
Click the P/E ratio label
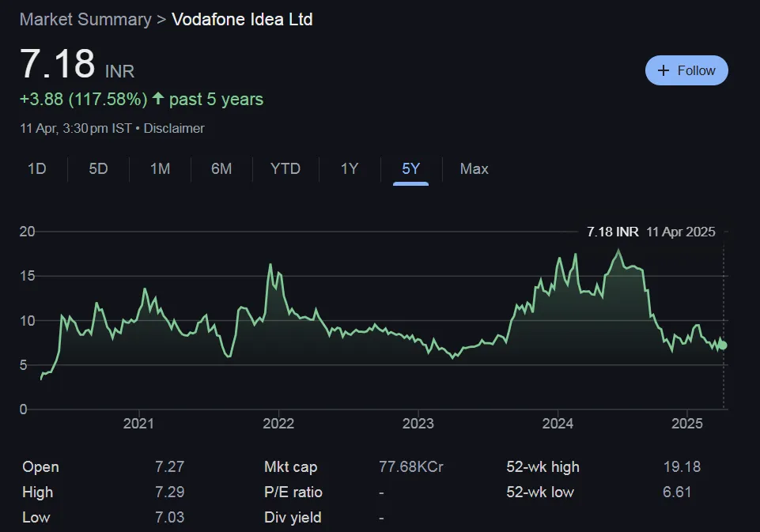[293, 492]
